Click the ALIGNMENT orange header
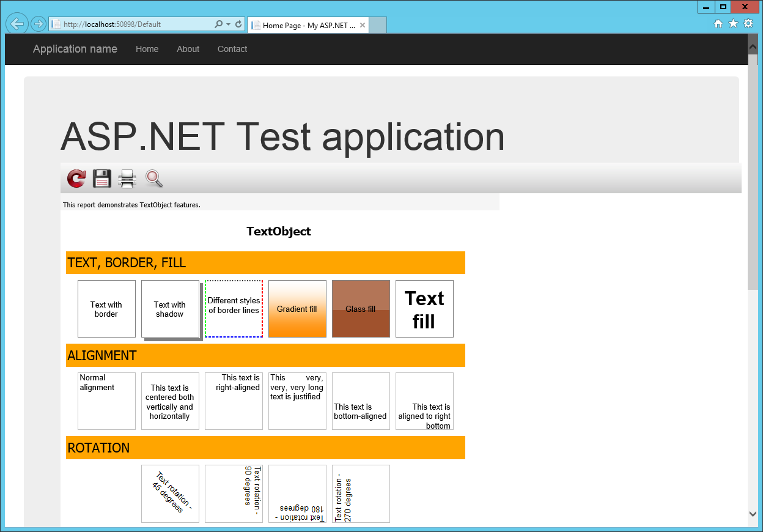This screenshot has width=763, height=532. (265, 355)
